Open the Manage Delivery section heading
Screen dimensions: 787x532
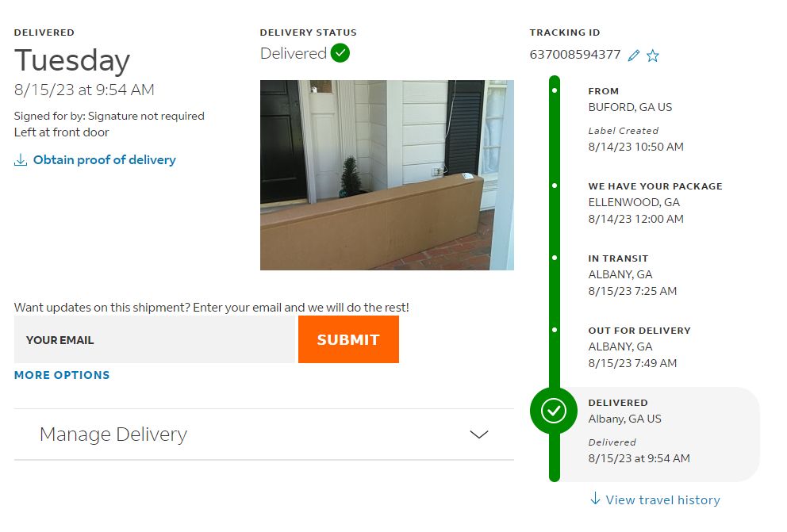click(x=113, y=434)
